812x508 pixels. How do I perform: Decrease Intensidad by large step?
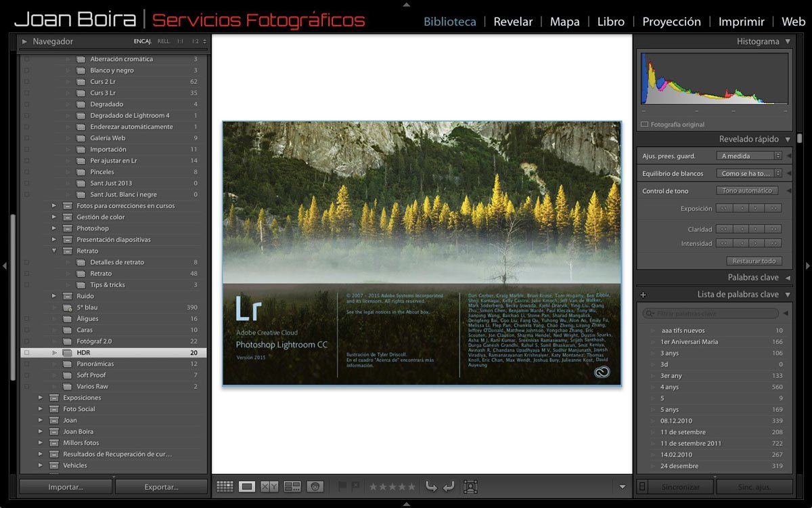(724, 243)
